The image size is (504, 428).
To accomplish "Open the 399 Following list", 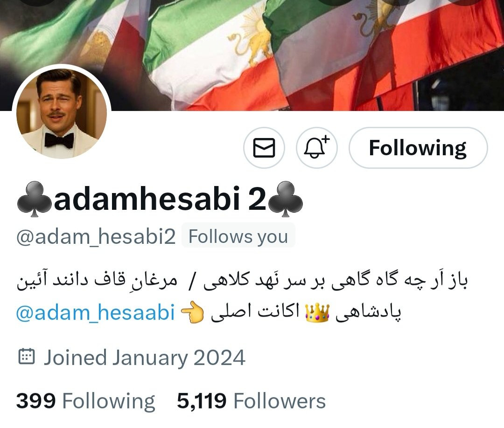I will (x=85, y=401).
